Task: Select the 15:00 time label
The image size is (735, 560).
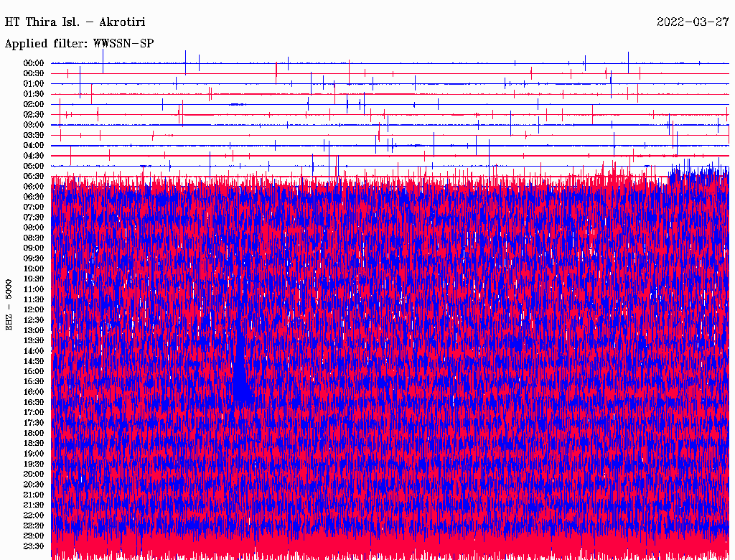Action: (34, 371)
